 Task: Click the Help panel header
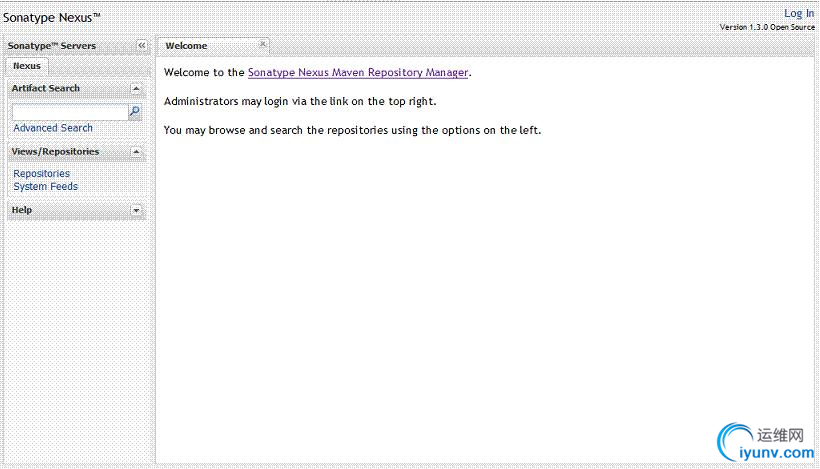[76, 210]
